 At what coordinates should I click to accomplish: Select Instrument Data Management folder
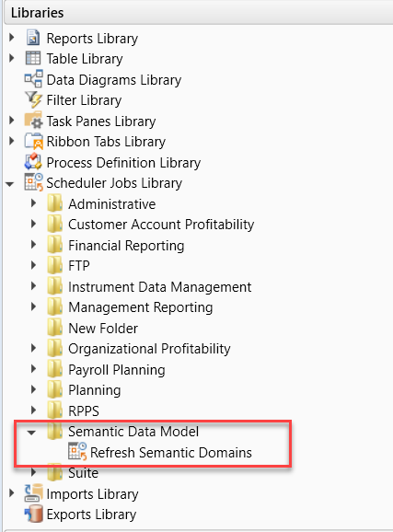point(160,286)
